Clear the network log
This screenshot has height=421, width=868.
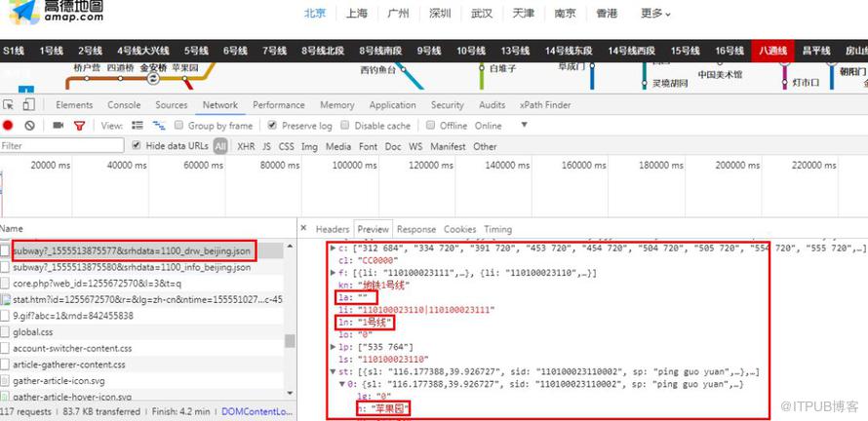(x=30, y=126)
